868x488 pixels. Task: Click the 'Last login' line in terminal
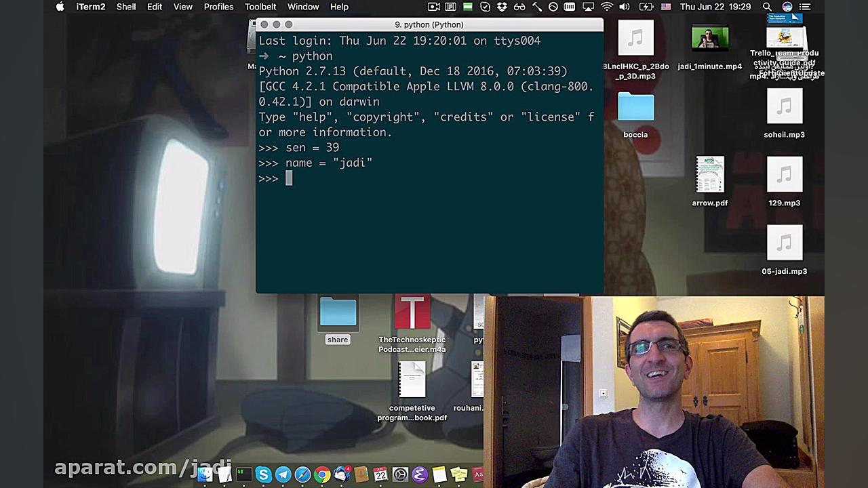click(x=399, y=41)
